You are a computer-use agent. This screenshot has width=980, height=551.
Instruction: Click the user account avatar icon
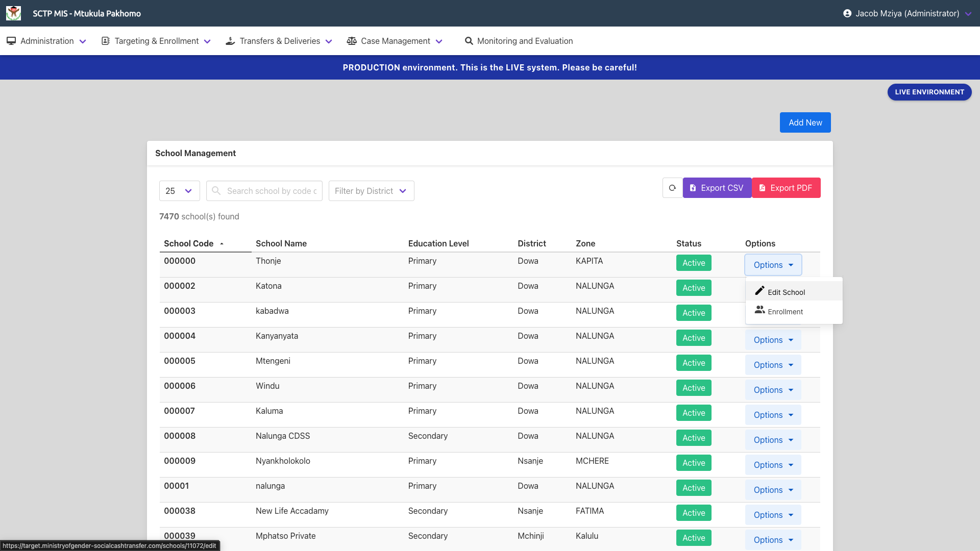pyautogui.click(x=847, y=13)
